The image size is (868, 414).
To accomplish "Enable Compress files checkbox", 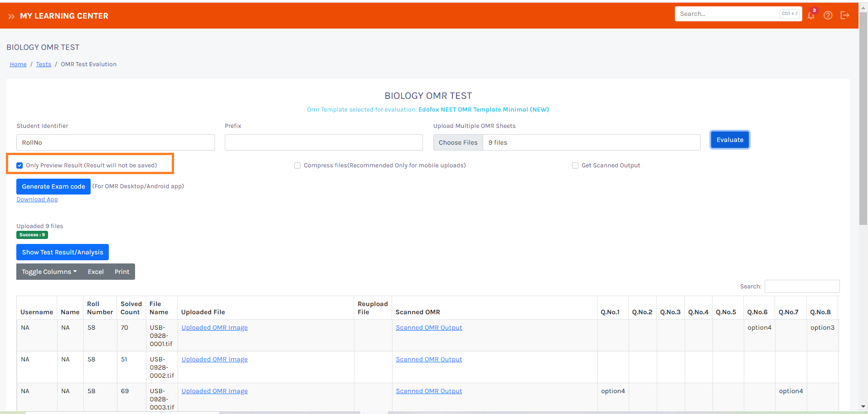I will tap(297, 166).
